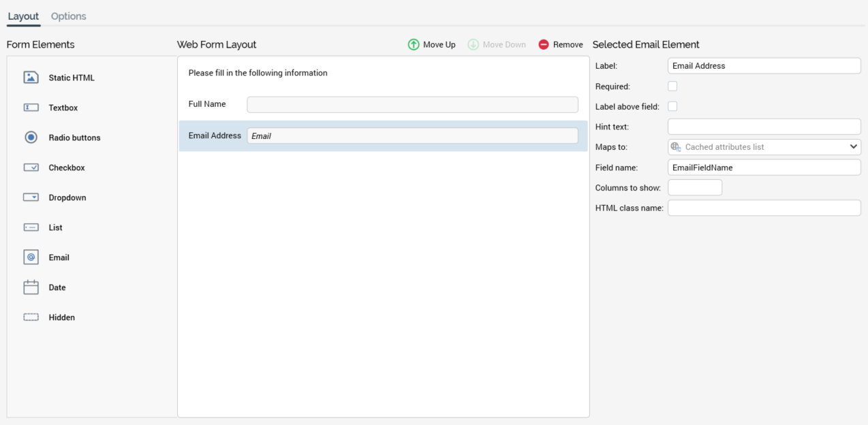
Task: Click the Hidden element icon
Action: tap(31, 317)
